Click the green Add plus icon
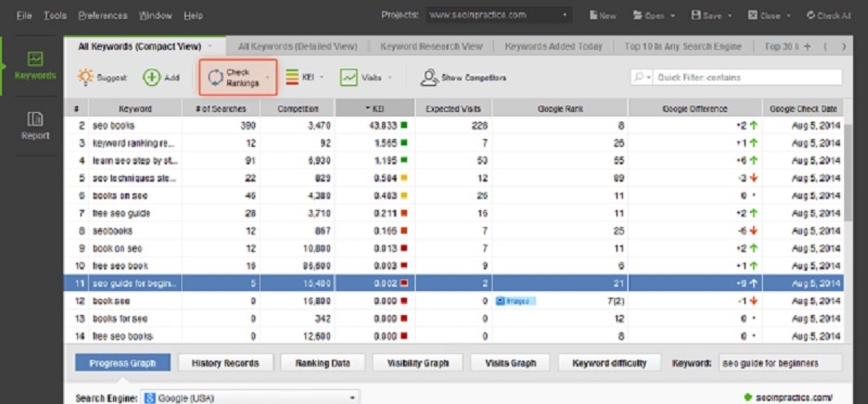This screenshot has height=404, width=868. click(151, 77)
